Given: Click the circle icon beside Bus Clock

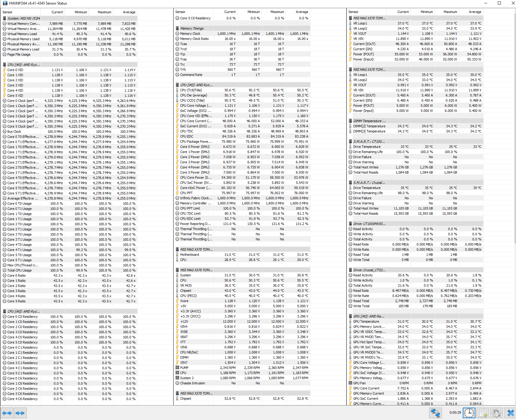Looking at the screenshot, I should 5,132.
